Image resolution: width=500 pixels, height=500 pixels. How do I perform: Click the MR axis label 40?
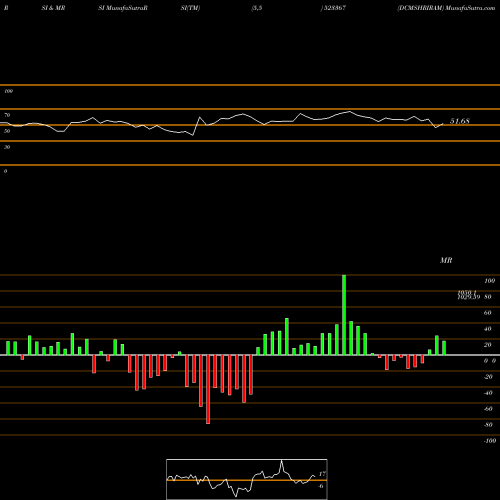[x=487, y=329]
